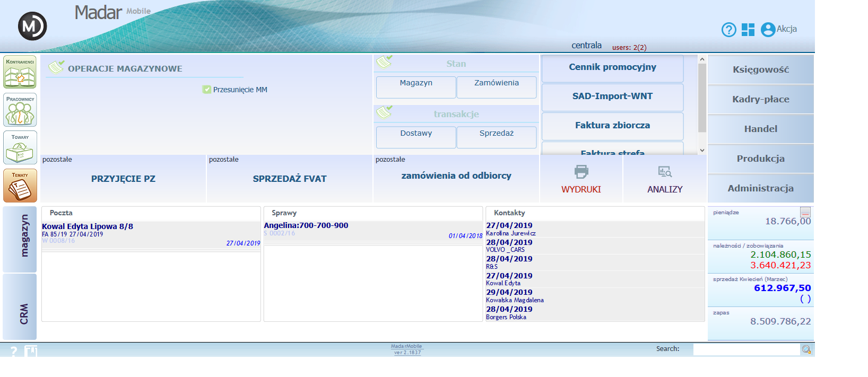Click the Cennik promocyjny button
The width and height of the screenshot is (868, 377).
click(x=612, y=68)
